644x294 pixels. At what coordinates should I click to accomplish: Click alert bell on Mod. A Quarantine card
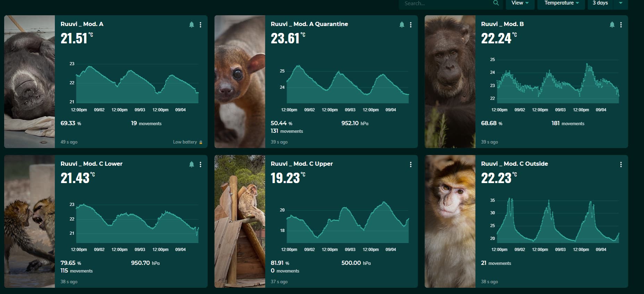click(402, 25)
